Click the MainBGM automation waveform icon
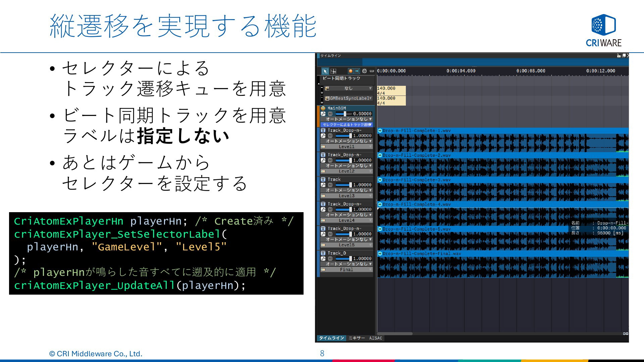Viewport: 644px width, 362px height. [323, 114]
